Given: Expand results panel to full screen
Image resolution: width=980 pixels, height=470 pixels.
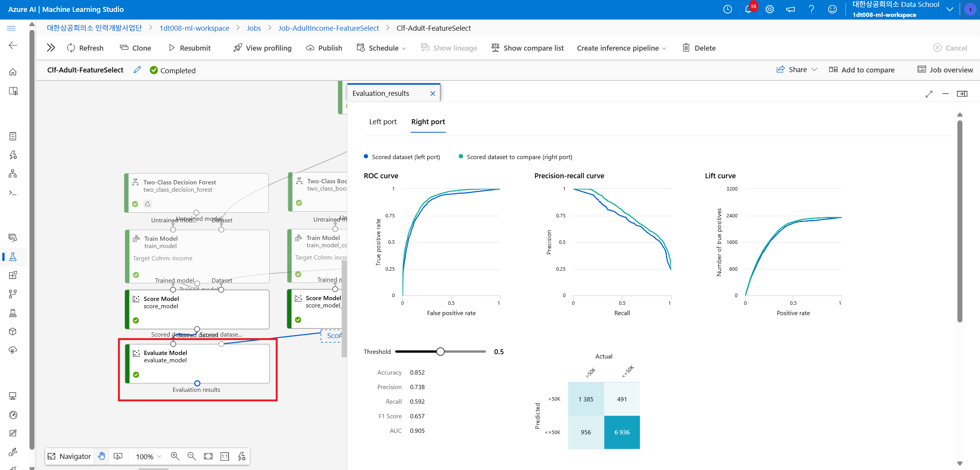Looking at the screenshot, I should pyautogui.click(x=929, y=94).
